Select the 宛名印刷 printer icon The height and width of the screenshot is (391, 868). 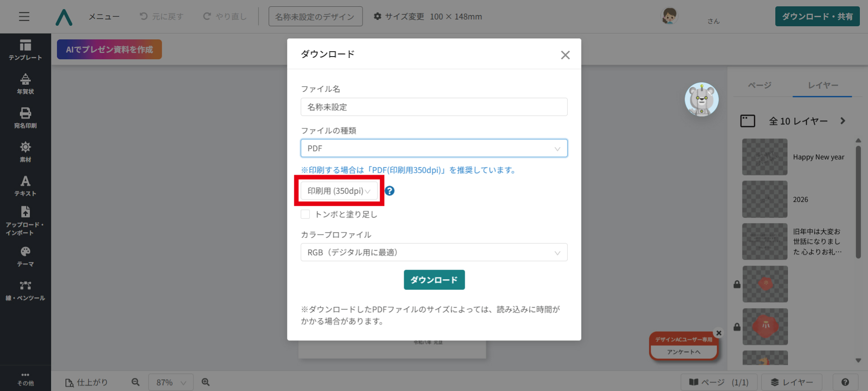[x=25, y=113]
